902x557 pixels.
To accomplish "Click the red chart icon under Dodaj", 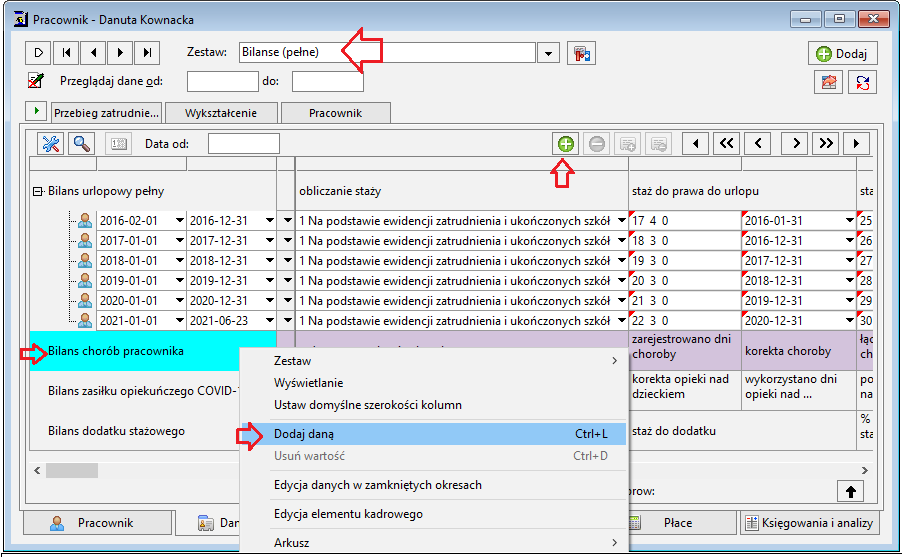I will pos(829,82).
